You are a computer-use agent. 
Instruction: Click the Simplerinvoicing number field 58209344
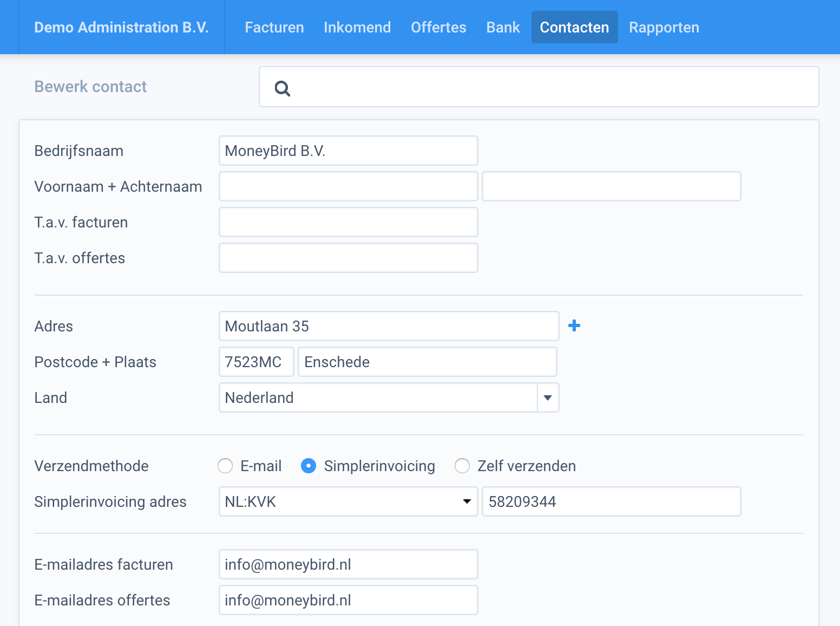tap(611, 501)
